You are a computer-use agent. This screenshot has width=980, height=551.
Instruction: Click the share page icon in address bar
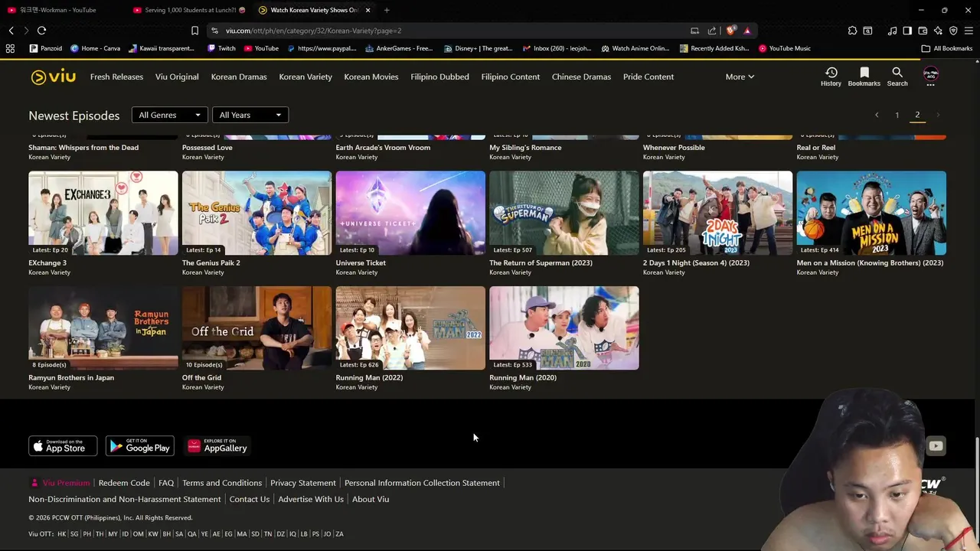[x=712, y=31]
